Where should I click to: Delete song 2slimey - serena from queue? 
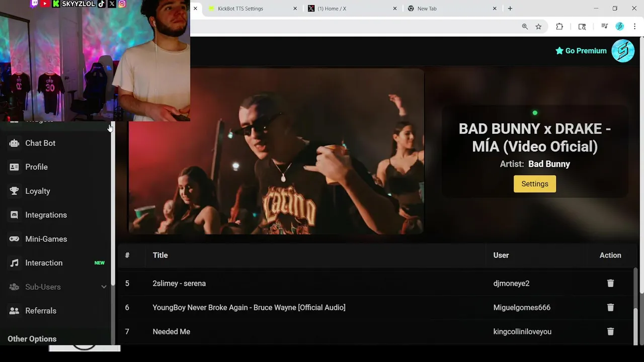click(610, 284)
